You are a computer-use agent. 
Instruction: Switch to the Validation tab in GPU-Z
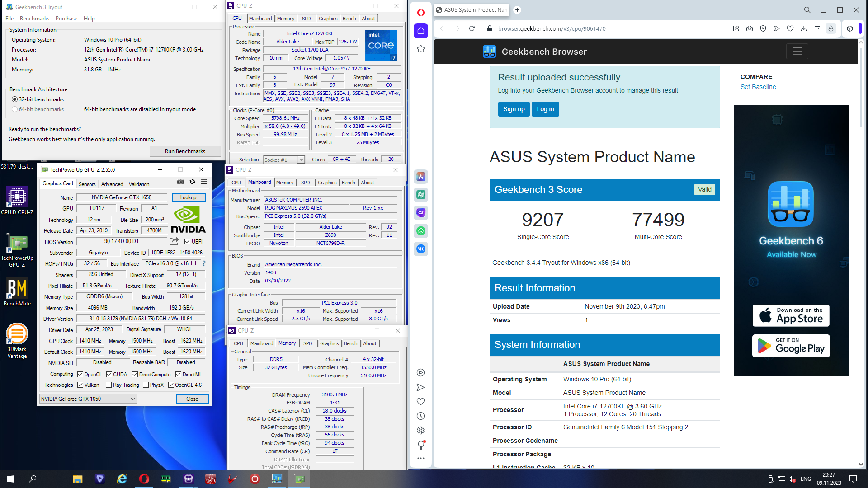(x=139, y=184)
